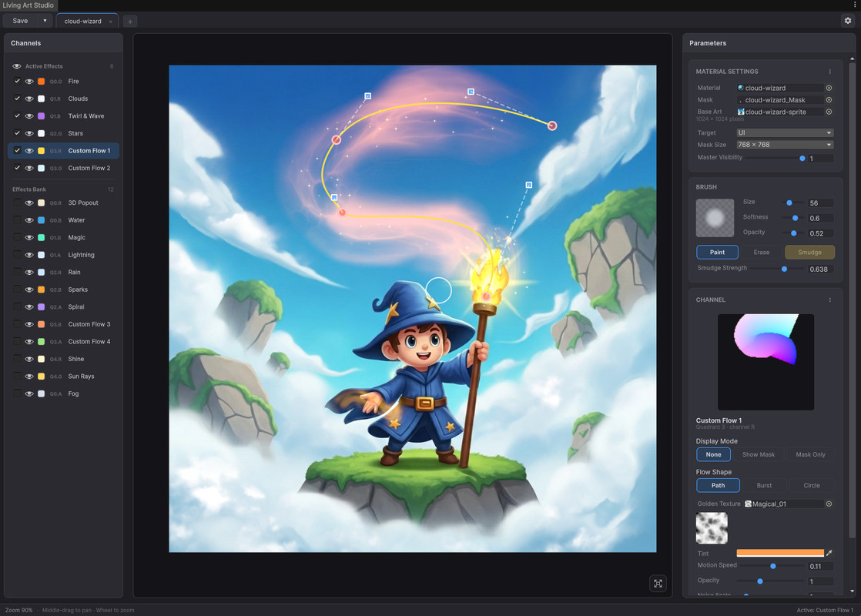Toggle 3D Popout visibility eye
This screenshot has height=616, width=861.
pos(29,203)
